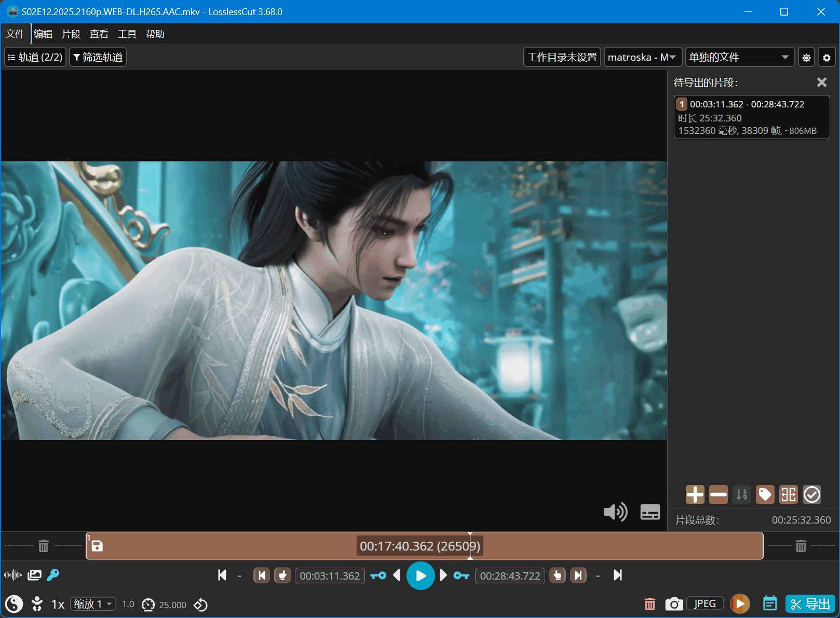Toggle the waveform display icon
The height and width of the screenshot is (618, 840).
pyautogui.click(x=12, y=575)
